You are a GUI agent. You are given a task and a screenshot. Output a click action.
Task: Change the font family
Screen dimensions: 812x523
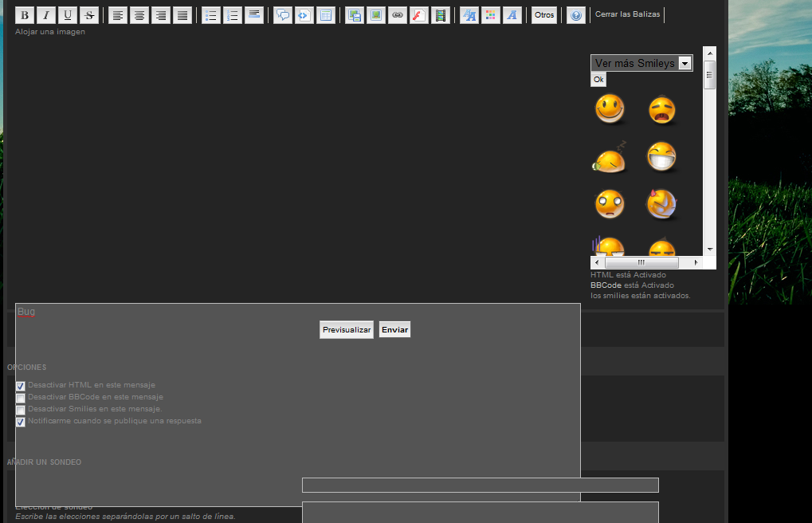[x=512, y=15]
